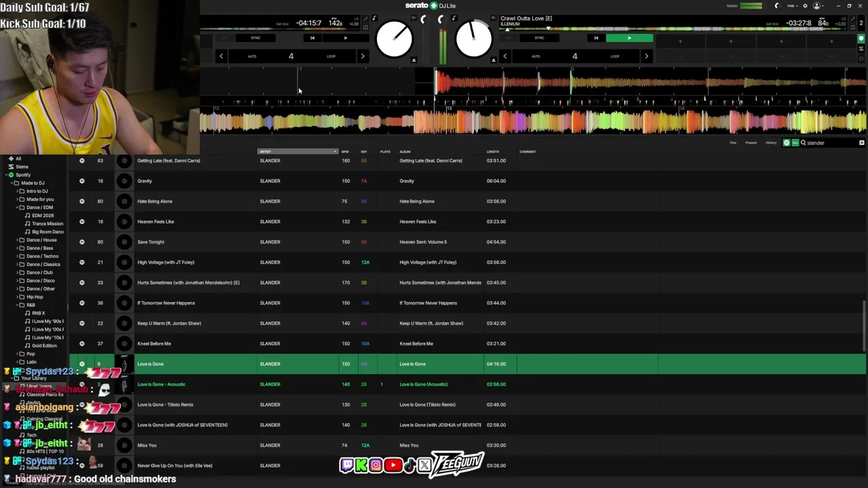Toggle right deck keylock note icon

tap(454, 19)
